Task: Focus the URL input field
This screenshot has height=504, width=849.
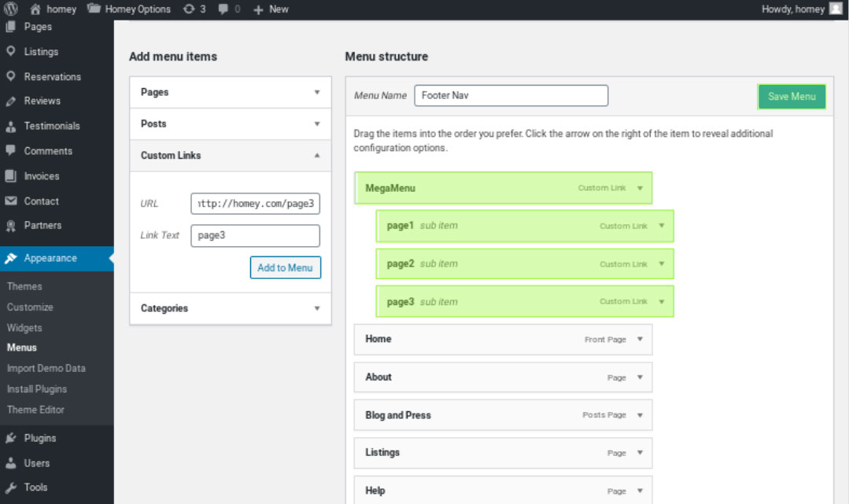Action: (x=255, y=204)
